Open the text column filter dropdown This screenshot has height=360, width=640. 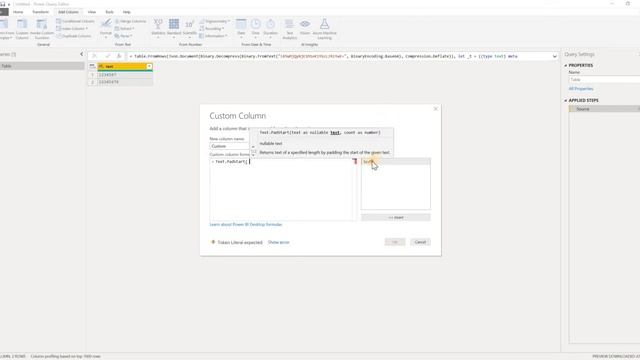click(149, 66)
